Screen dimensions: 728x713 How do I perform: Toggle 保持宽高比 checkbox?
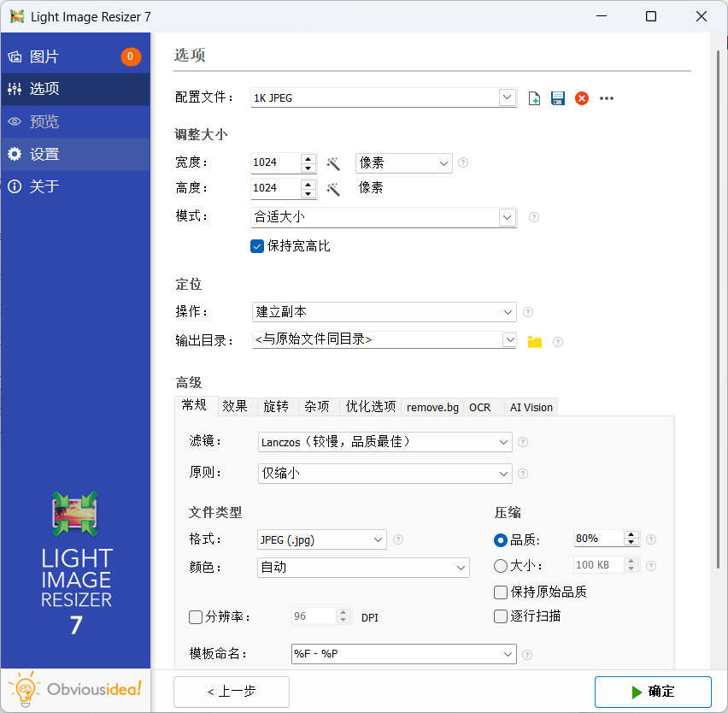coord(256,246)
